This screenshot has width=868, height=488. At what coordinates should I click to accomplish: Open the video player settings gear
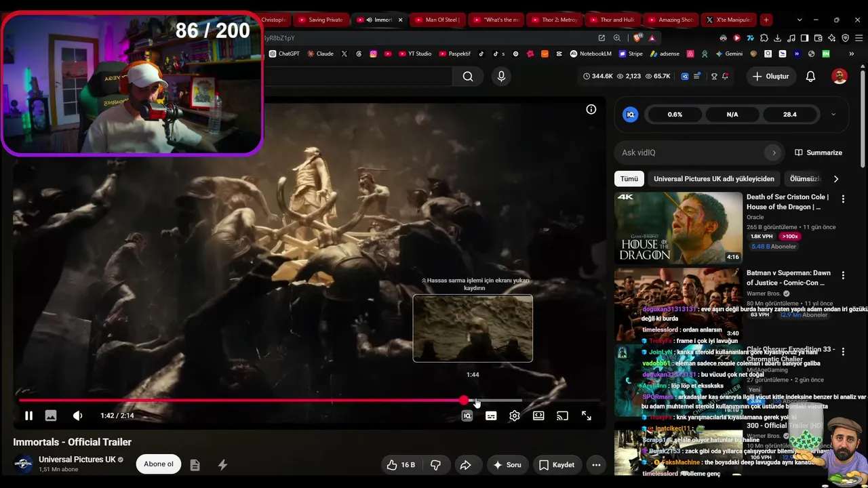click(515, 415)
